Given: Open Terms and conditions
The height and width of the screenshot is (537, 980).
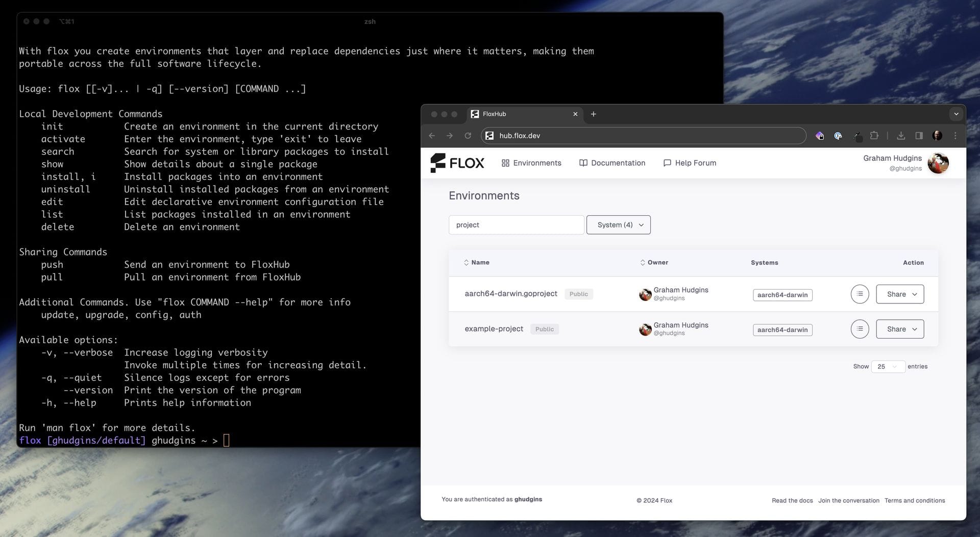Looking at the screenshot, I should [x=915, y=500].
